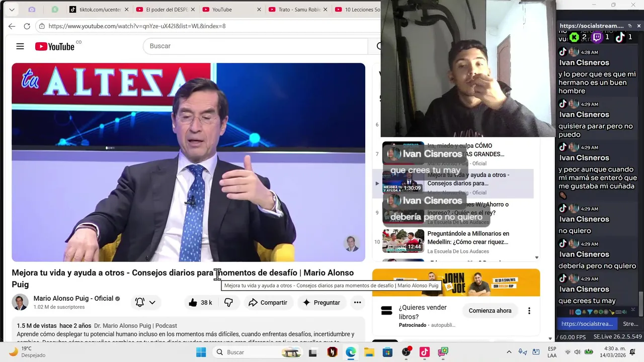Close the active YouTube tab

click(259, 10)
